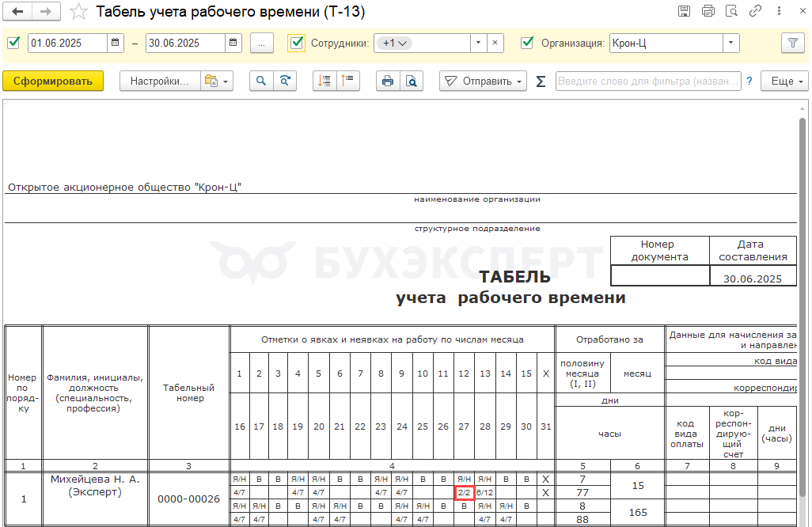Print using the top-right printer icon
The height and width of the screenshot is (527, 812).
coord(708,11)
